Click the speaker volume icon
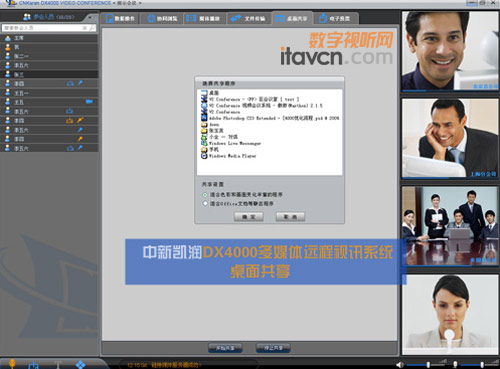 pyautogui.click(x=400, y=364)
